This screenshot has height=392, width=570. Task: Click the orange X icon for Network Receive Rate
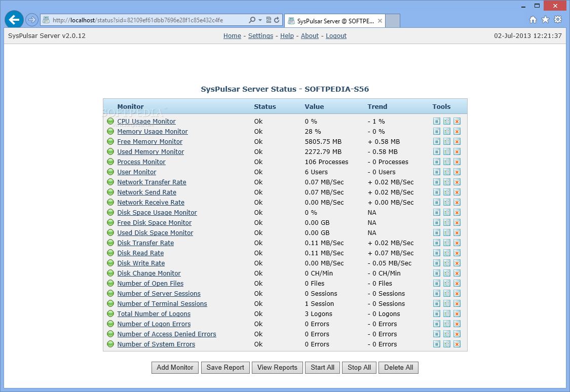pos(457,203)
